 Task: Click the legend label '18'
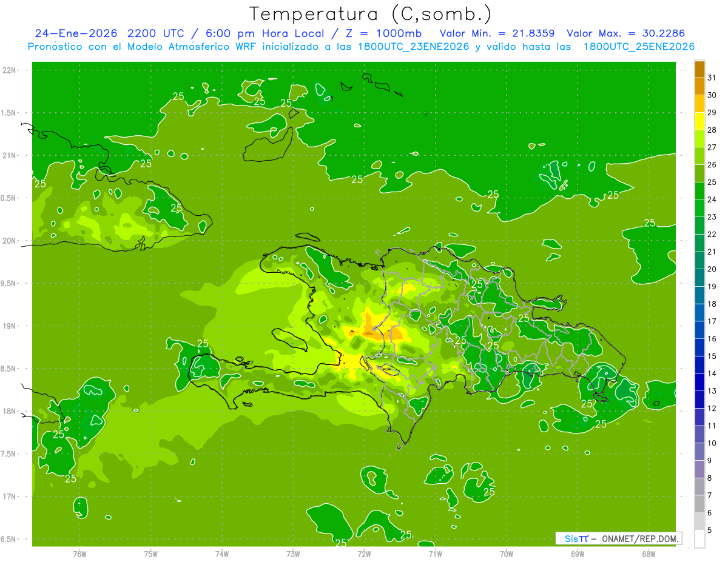pos(712,304)
